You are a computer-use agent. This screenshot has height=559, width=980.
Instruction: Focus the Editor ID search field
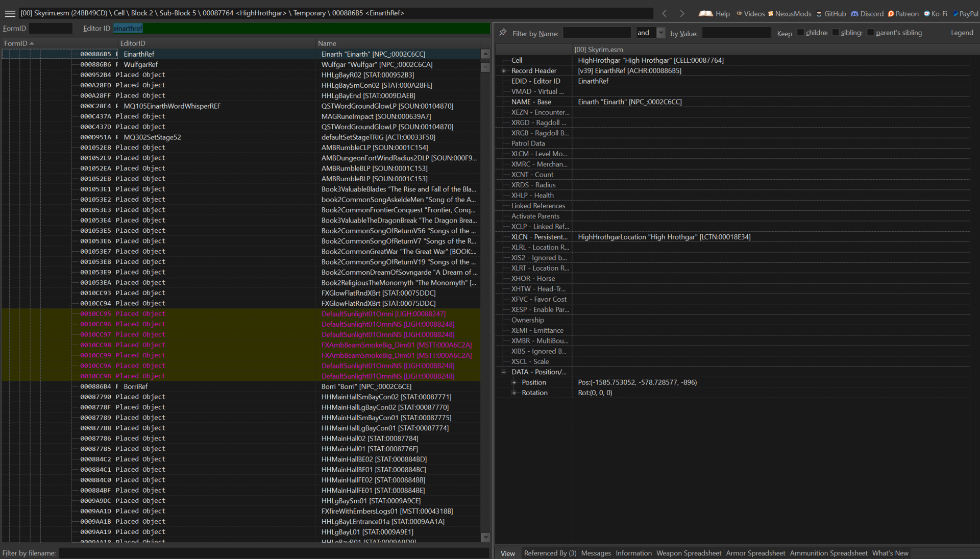tap(301, 29)
